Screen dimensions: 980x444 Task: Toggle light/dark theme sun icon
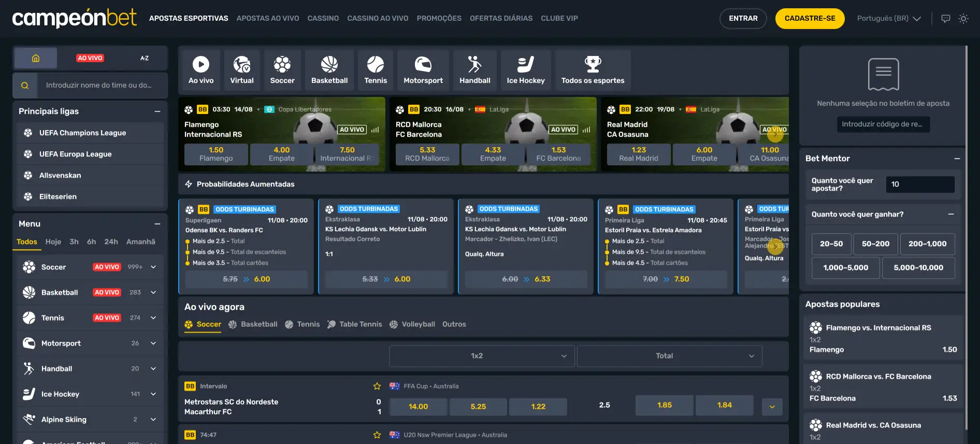point(963,19)
